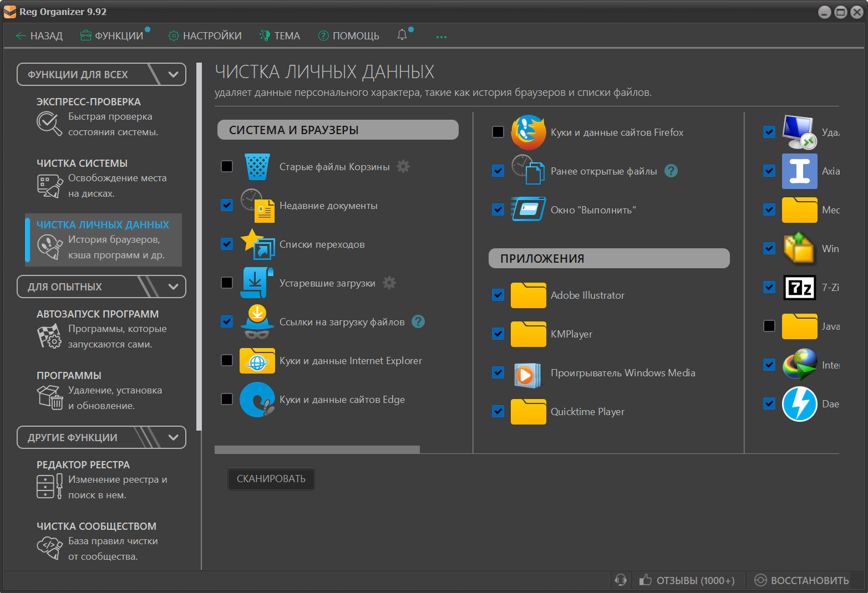The image size is (868, 593).
Task: Click the Firefox cookies icon
Action: (528, 132)
